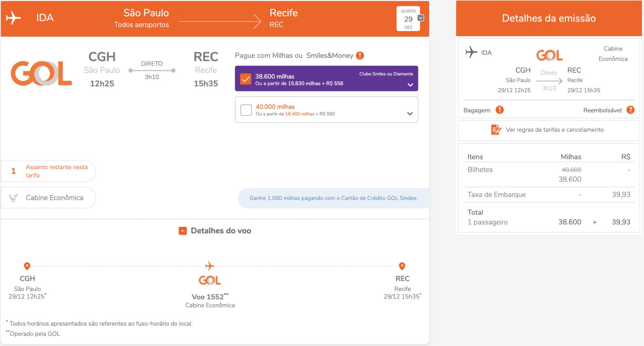Click the GOL logo in Detalhes da emissão
644x346 pixels.
(549, 55)
